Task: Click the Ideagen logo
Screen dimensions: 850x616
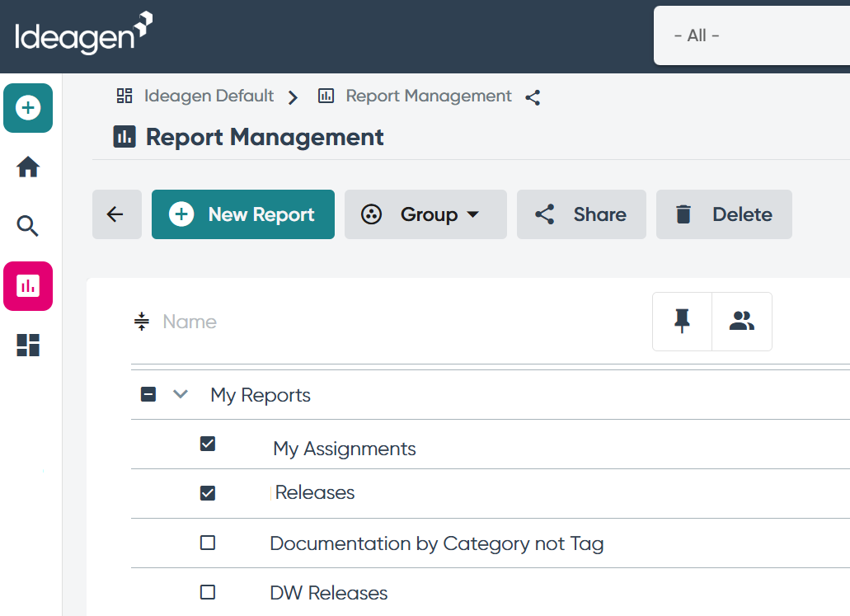Action: [x=83, y=33]
